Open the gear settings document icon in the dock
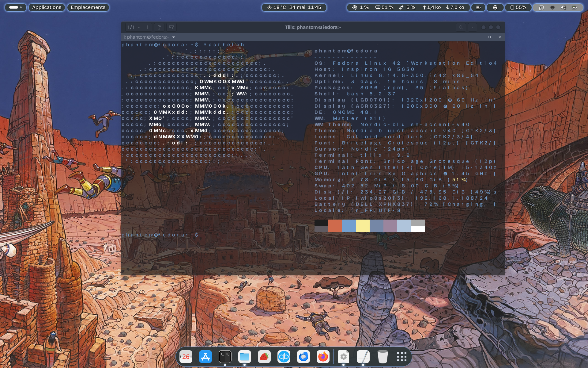The image size is (588, 368). [344, 357]
